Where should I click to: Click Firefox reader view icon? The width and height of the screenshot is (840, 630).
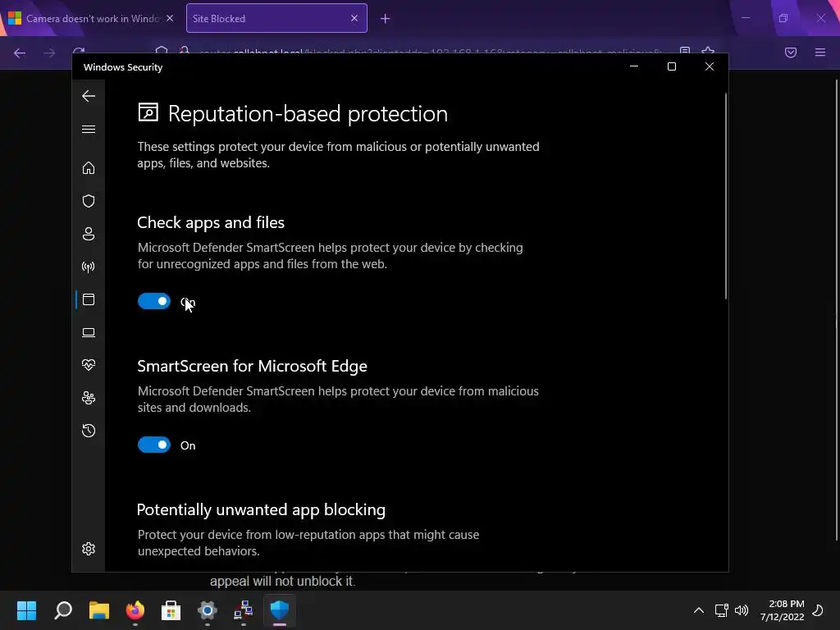click(685, 52)
